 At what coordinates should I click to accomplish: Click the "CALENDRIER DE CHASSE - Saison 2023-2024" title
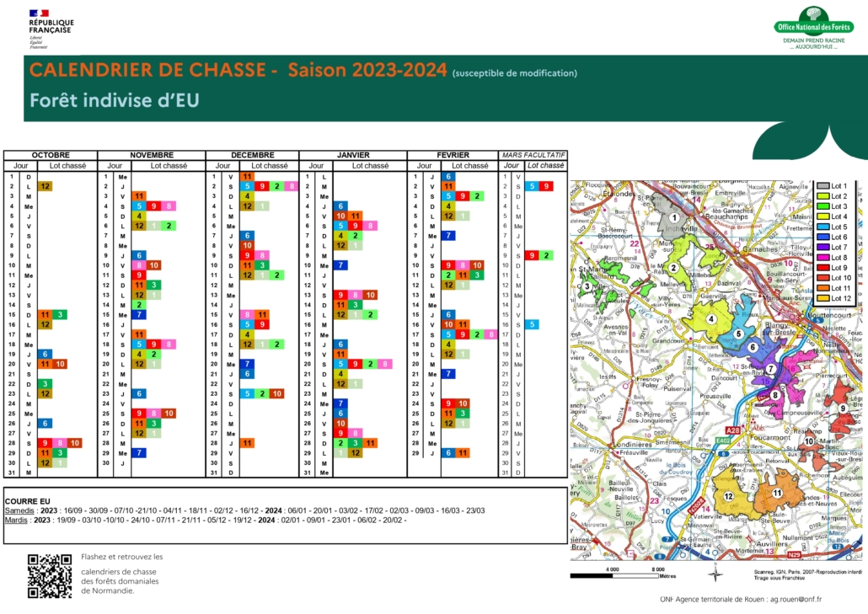coord(238,70)
